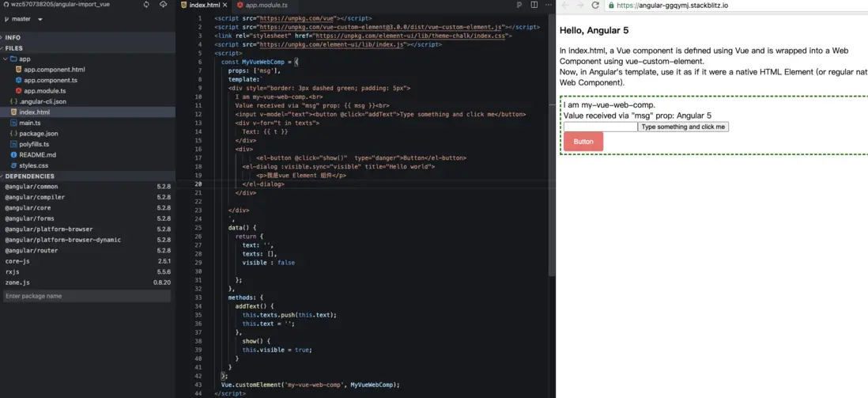The width and height of the screenshot is (868, 398).
Task: Click the CSS icon of styles.css
Action: pyautogui.click(x=14, y=165)
